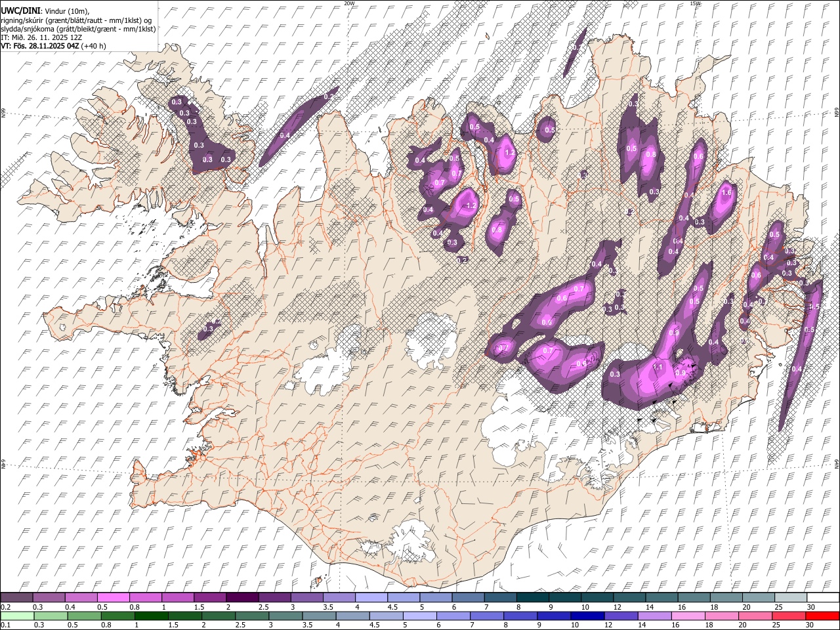Click the '1.1' snowfall value on the map
840x630 pixels.
(x=658, y=367)
